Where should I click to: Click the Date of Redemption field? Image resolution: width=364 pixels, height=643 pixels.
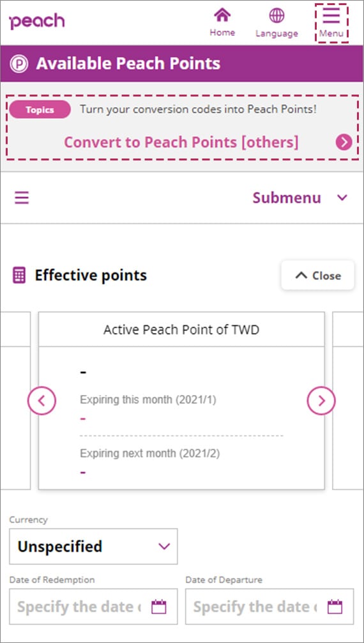coord(93,607)
